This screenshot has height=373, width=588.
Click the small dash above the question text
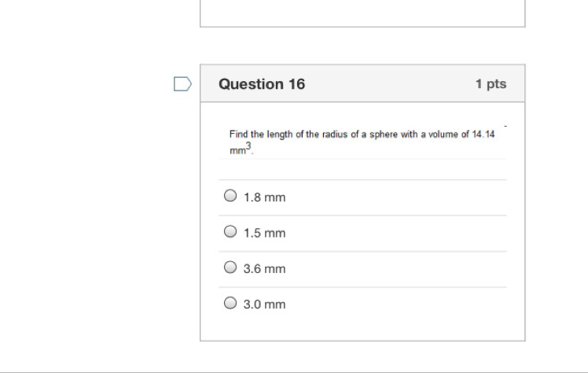coord(505,126)
